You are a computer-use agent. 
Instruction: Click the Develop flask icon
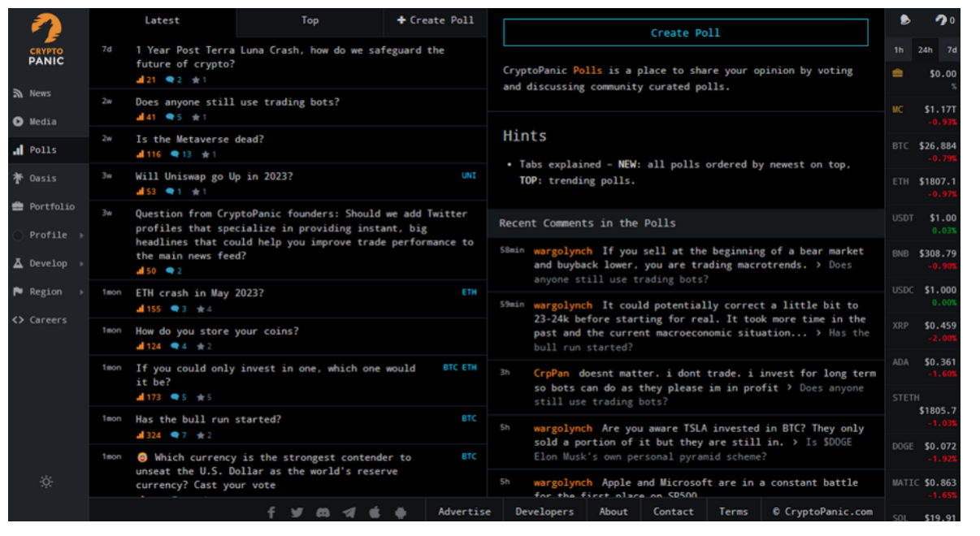pos(18,263)
